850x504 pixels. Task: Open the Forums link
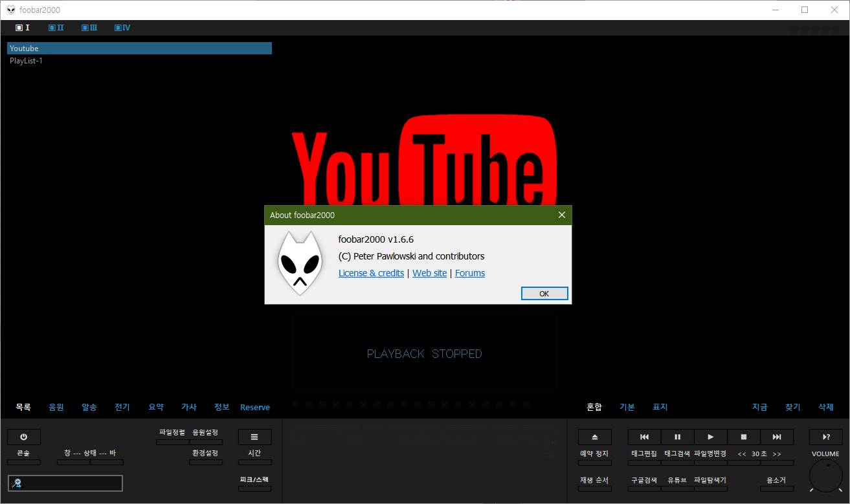pyautogui.click(x=470, y=273)
